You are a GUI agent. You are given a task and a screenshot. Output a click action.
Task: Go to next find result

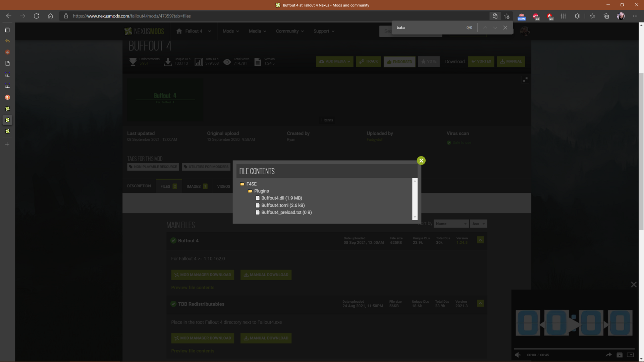pos(495,27)
